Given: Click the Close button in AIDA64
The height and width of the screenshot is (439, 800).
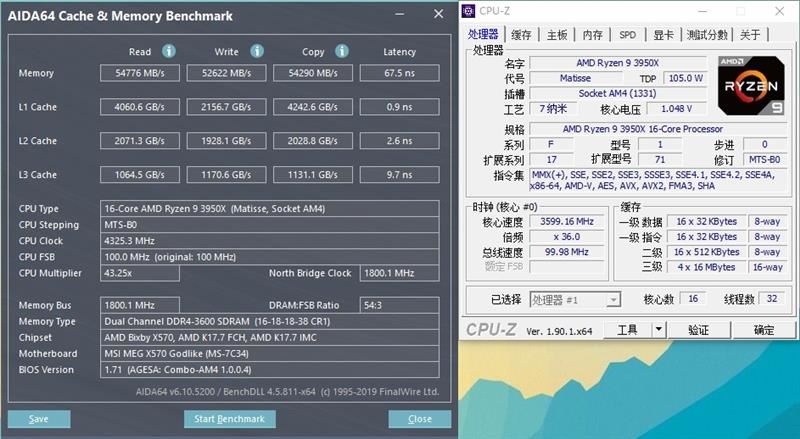Looking at the screenshot, I should [419, 419].
